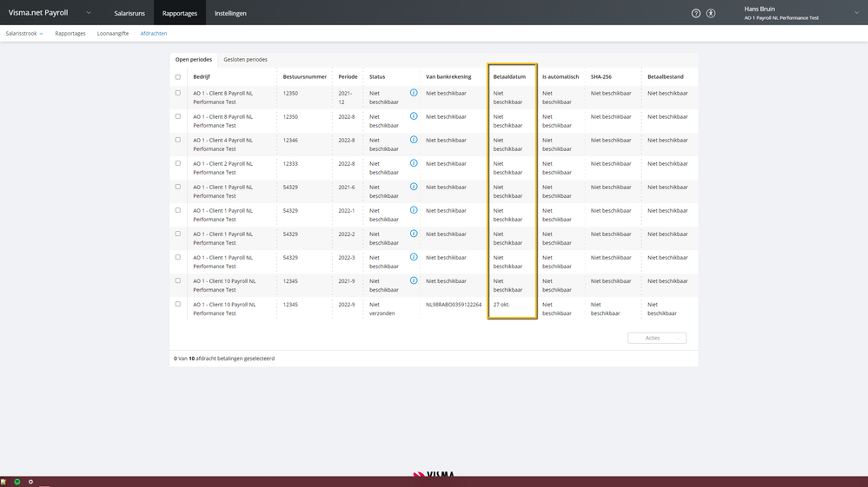This screenshot has height=487, width=868.
Task: Show status info for Client 1 period 2022-1
Action: (x=414, y=210)
